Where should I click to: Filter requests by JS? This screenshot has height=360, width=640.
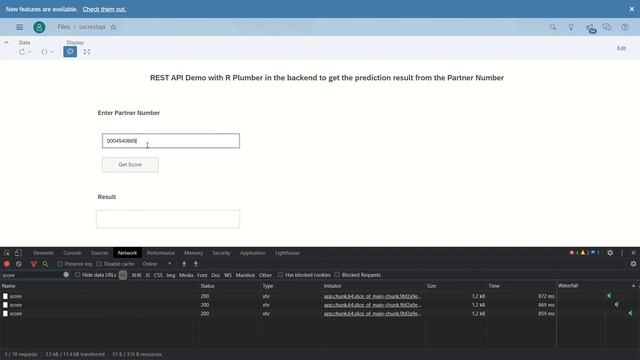tap(148, 275)
